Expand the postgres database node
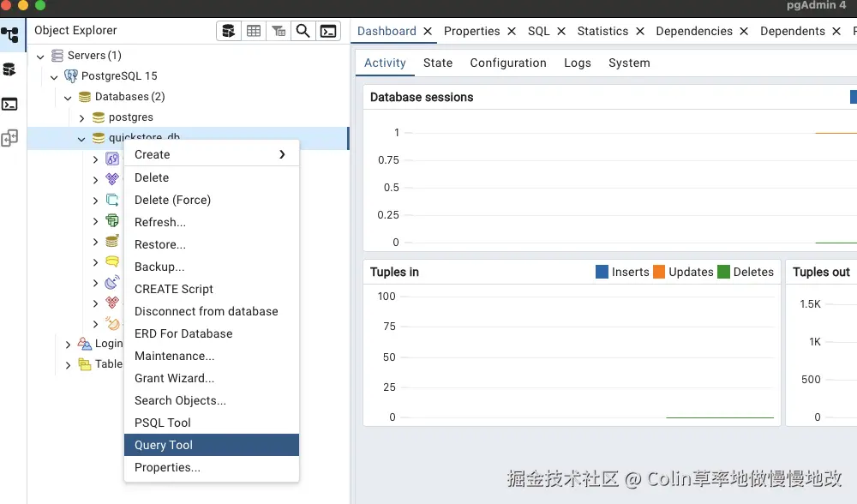This screenshot has width=857, height=504. point(81,117)
